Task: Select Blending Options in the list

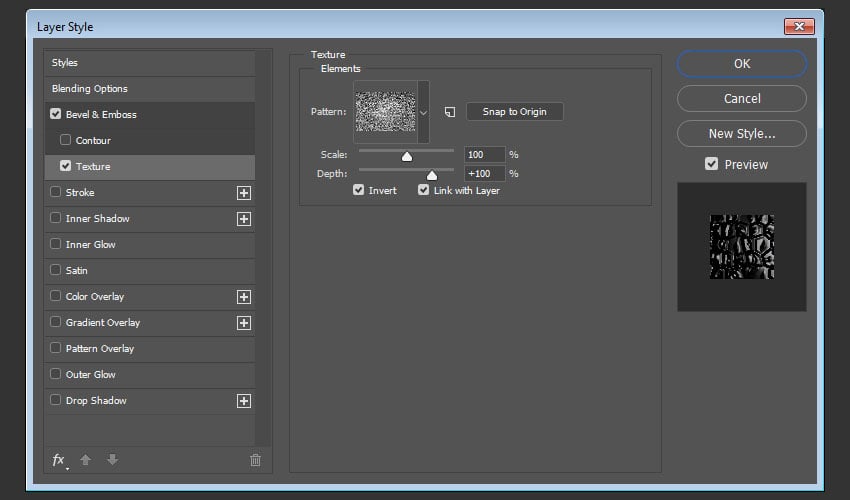Action: coord(90,89)
